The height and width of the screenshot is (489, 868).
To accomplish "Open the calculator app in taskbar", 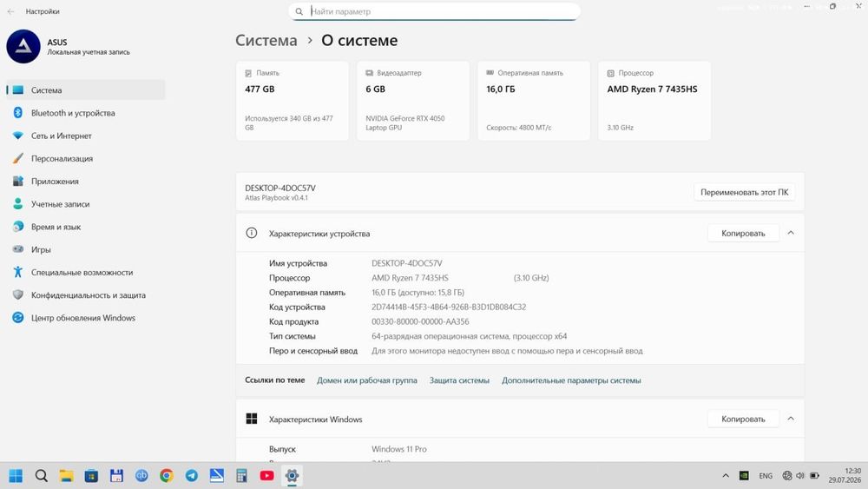I will click(242, 476).
